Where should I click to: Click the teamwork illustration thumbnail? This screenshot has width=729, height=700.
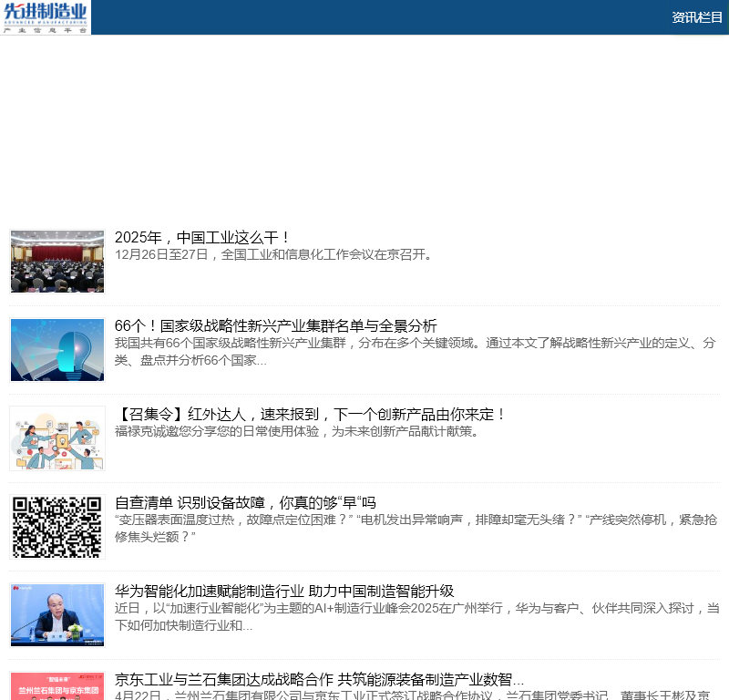[x=57, y=438]
